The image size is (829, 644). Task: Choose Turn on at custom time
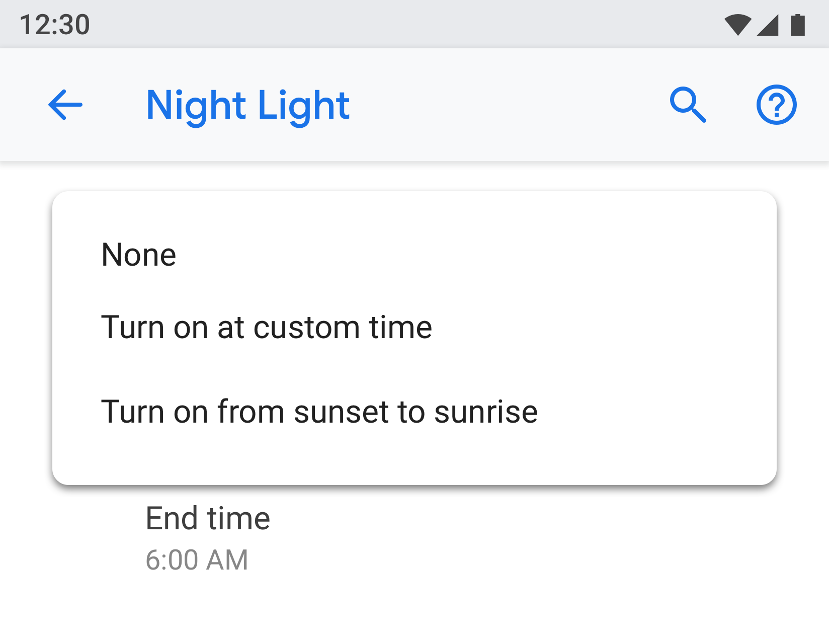tap(267, 328)
